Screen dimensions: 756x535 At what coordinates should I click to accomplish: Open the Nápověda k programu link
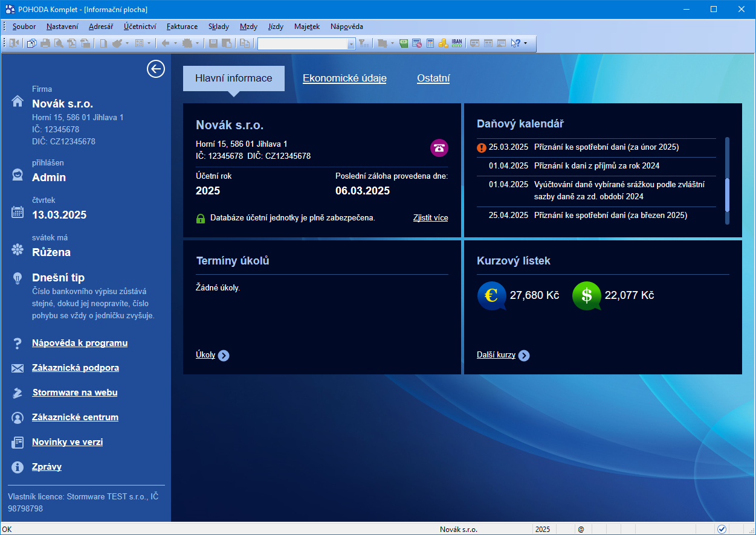click(x=80, y=343)
